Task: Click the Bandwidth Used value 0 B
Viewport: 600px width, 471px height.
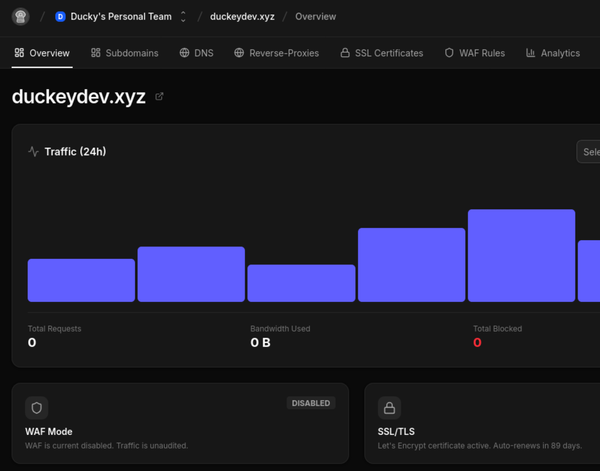Action: [261, 342]
